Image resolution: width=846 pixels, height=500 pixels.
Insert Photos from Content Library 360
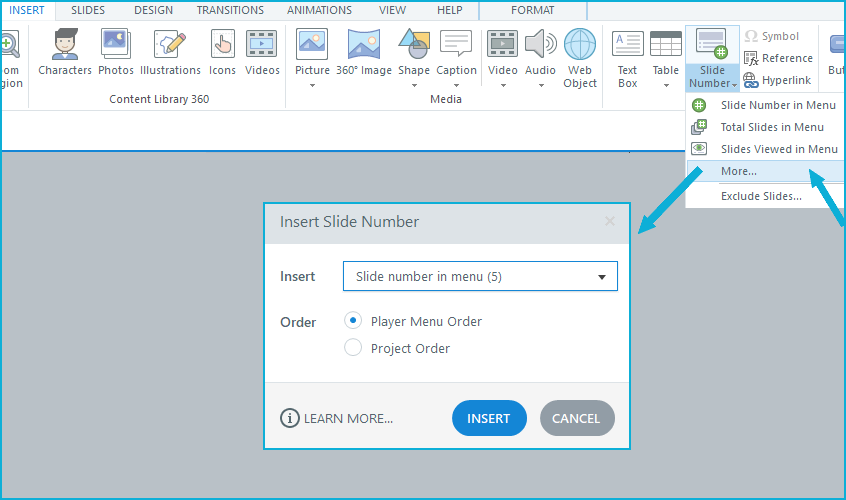pyautogui.click(x=115, y=52)
